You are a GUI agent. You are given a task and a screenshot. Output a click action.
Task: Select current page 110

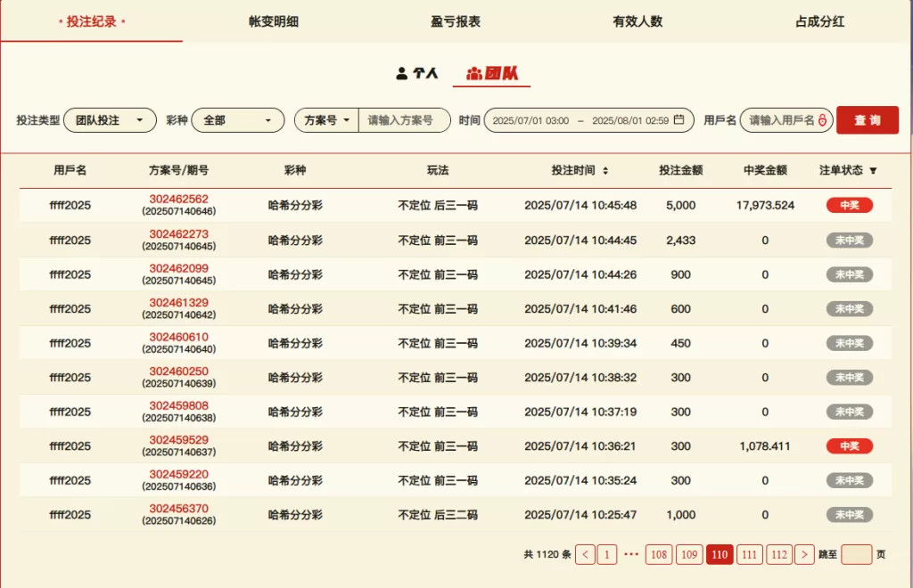coord(720,554)
